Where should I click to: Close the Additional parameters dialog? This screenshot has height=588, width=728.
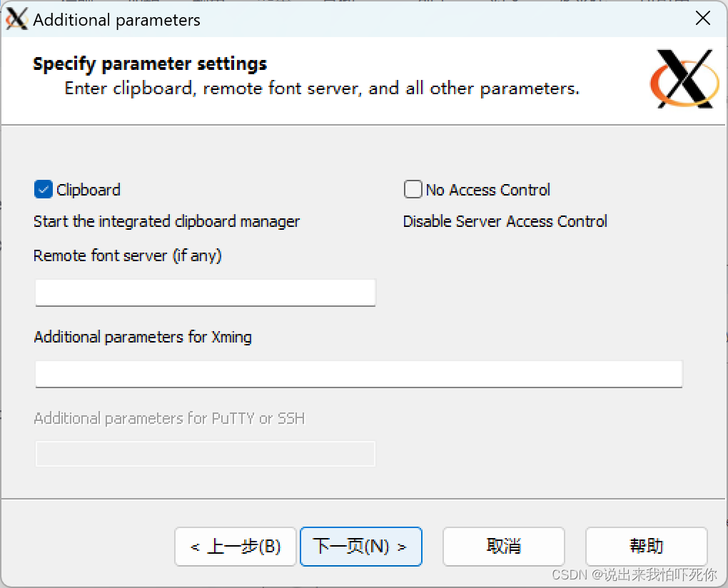(x=702, y=19)
